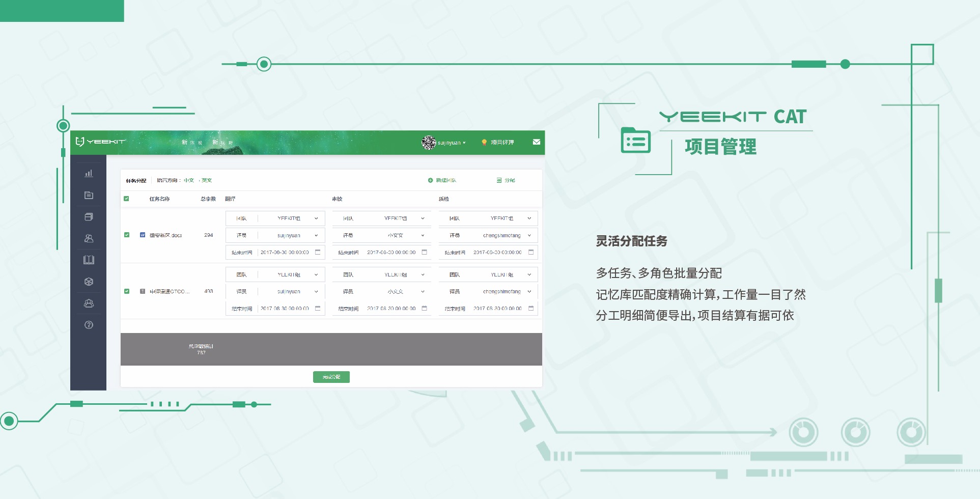Image resolution: width=980 pixels, height=499 pixels.
Task: Expand 翻译 team dropdown for 雄安新区.docx
Action: [x=275, y=218]
